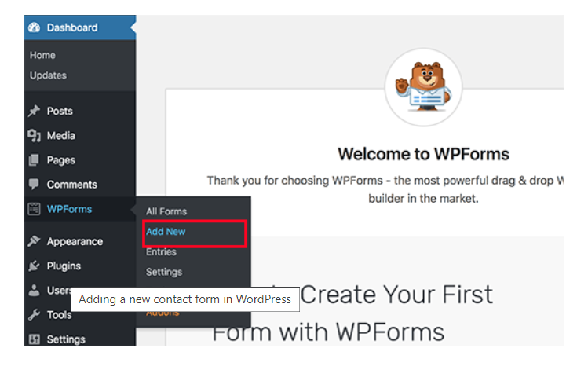Click the WPForms bear mascot image

(x=423, y=87)
